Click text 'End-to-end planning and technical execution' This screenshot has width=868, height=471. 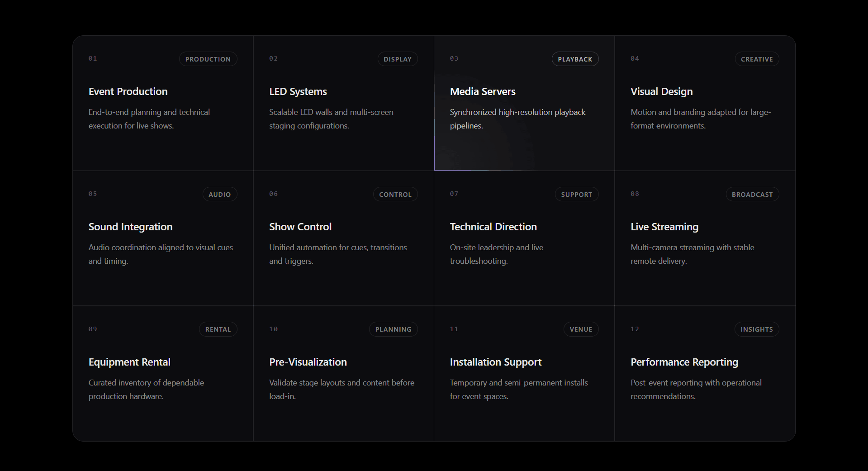(x=149, y=119)
